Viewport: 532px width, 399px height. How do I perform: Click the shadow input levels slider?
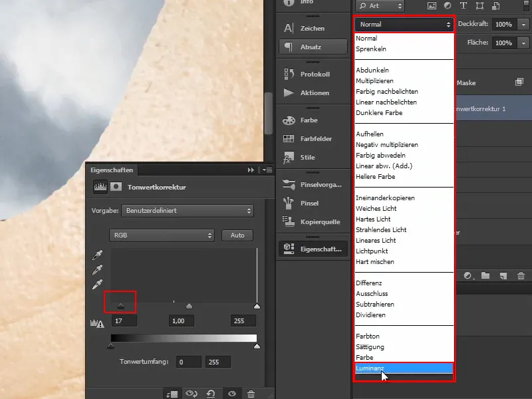[121, 306]
